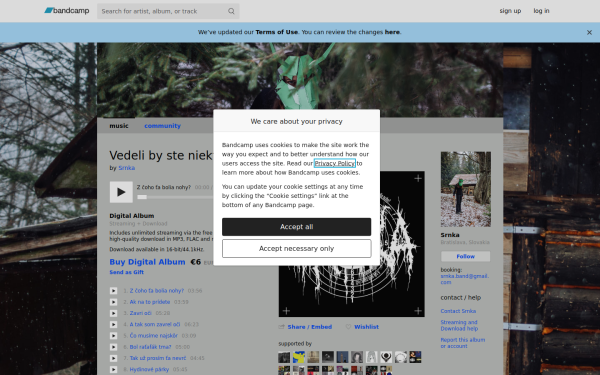This screenshot has height=375, width=600.
Task: Open the Srnka band photo
Action: [x=466, y=189]
